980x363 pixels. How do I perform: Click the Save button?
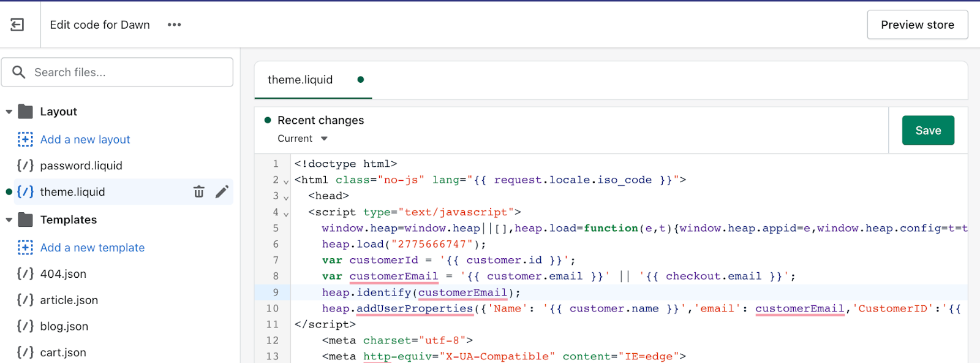tap(928, 130)
